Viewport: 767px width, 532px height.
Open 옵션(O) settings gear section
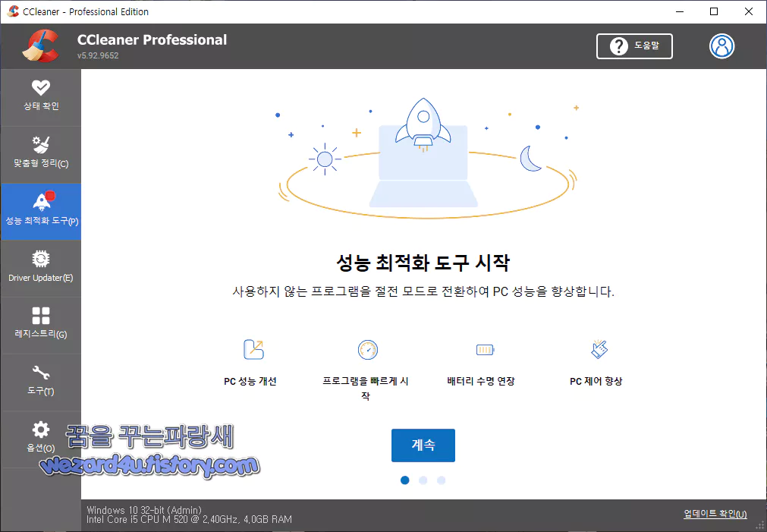tap(41, 439)
